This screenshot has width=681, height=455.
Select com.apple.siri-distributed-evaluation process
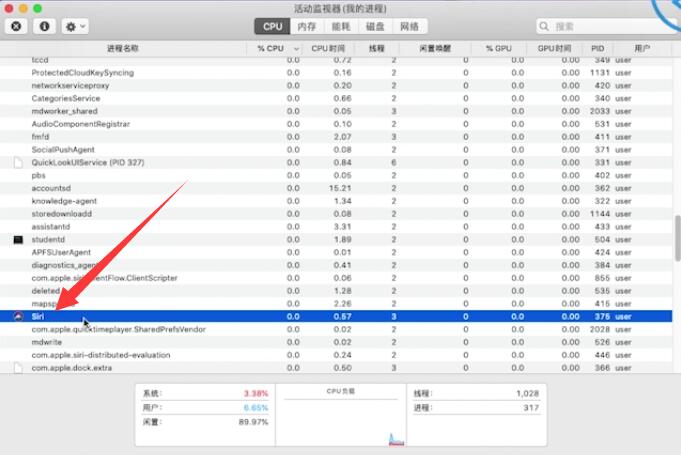tap(101, 355)
